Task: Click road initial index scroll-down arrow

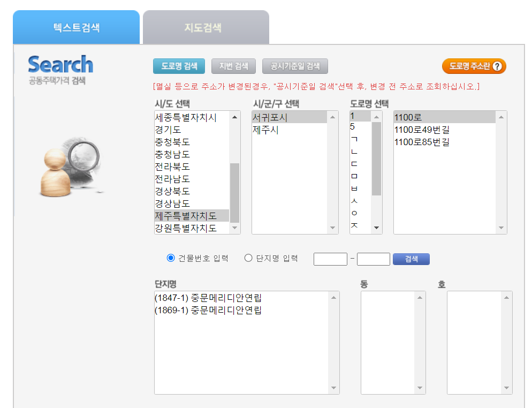Action: click(376, 228)
